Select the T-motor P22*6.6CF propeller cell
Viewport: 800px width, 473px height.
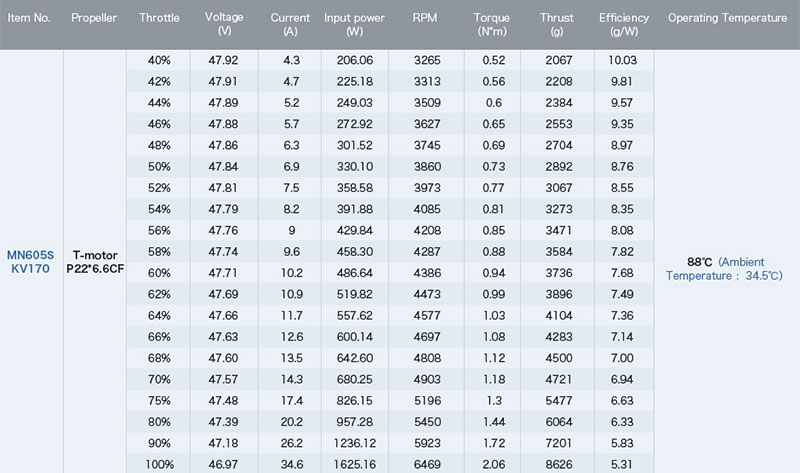coord(95,262)
